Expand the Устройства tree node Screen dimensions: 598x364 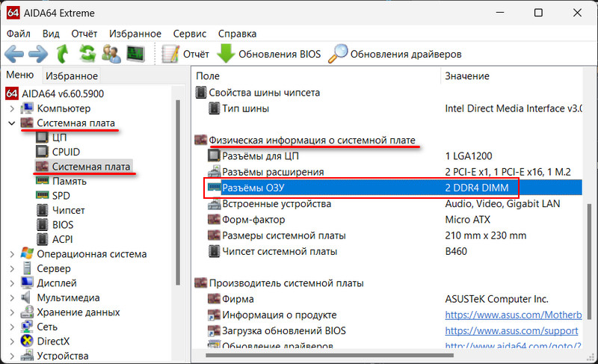pyautogui.click(x=12, y=356)
